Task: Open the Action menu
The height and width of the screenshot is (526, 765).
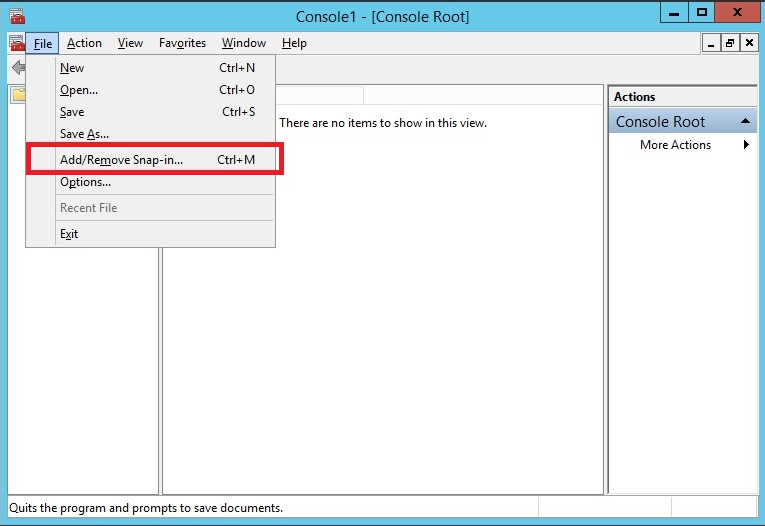Action: coord(84,43)
